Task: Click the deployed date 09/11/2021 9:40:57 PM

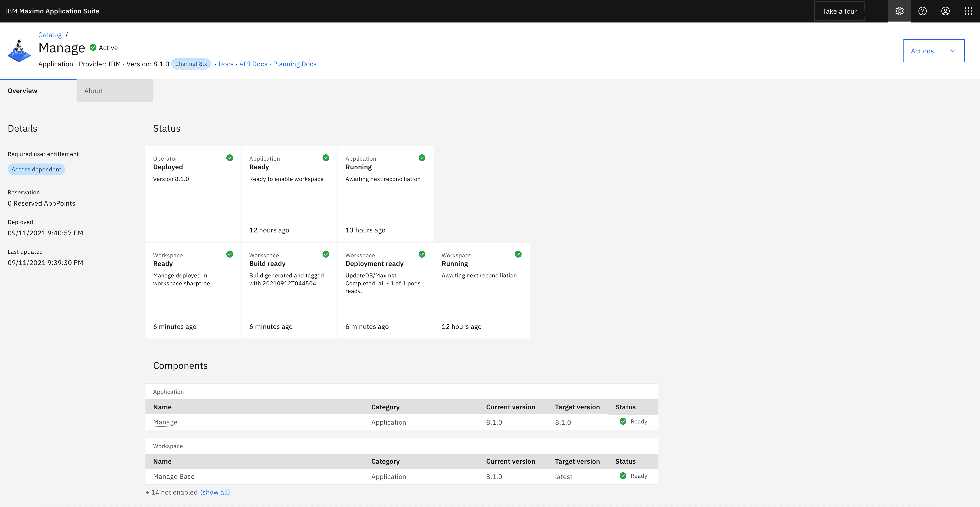Action: pos(45,233)
